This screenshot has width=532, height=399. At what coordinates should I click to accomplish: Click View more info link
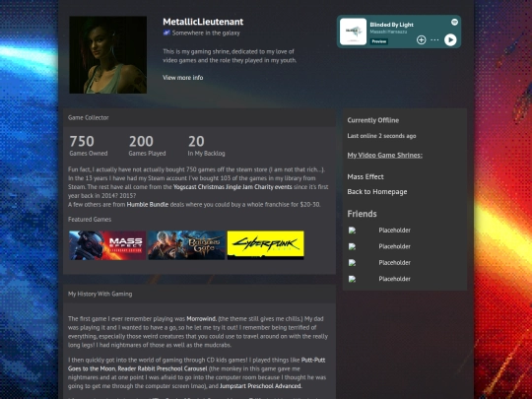pos(183,78)
